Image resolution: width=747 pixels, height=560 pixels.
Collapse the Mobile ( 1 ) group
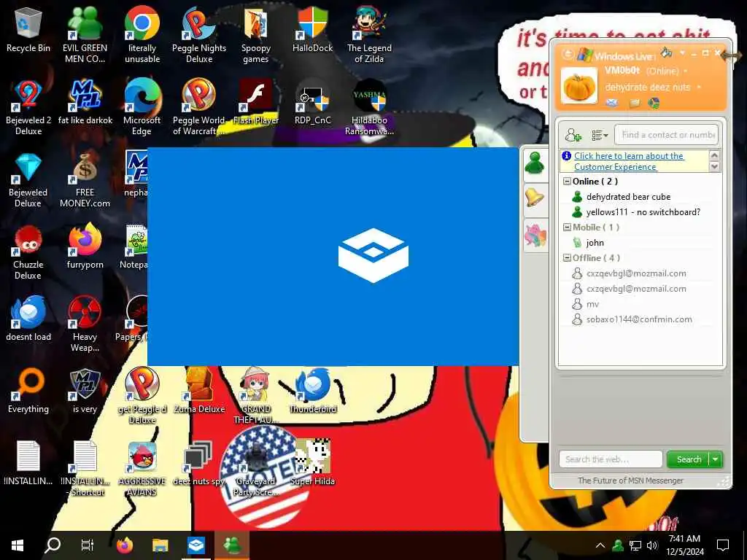pyautogui.click(x=567, y=227)
